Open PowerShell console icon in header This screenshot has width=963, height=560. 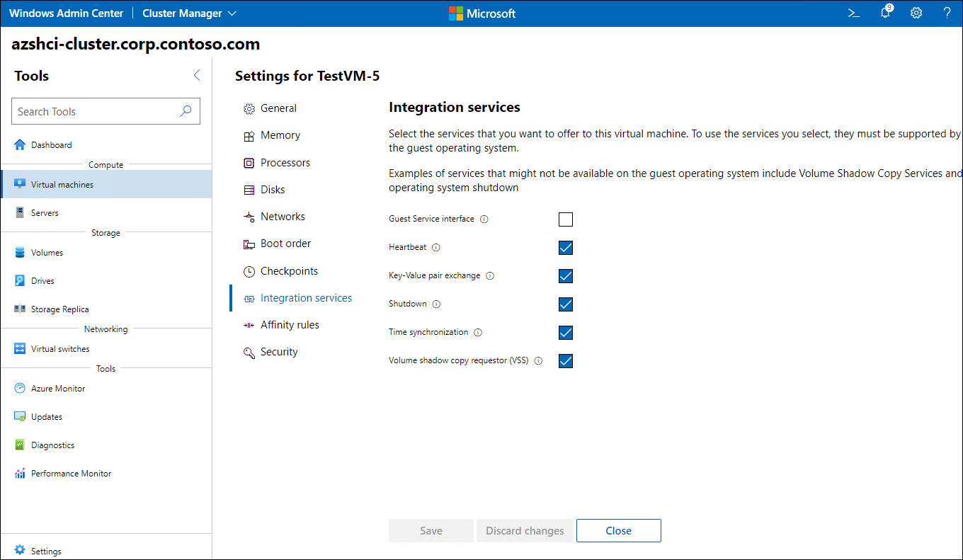pos(854,13)
